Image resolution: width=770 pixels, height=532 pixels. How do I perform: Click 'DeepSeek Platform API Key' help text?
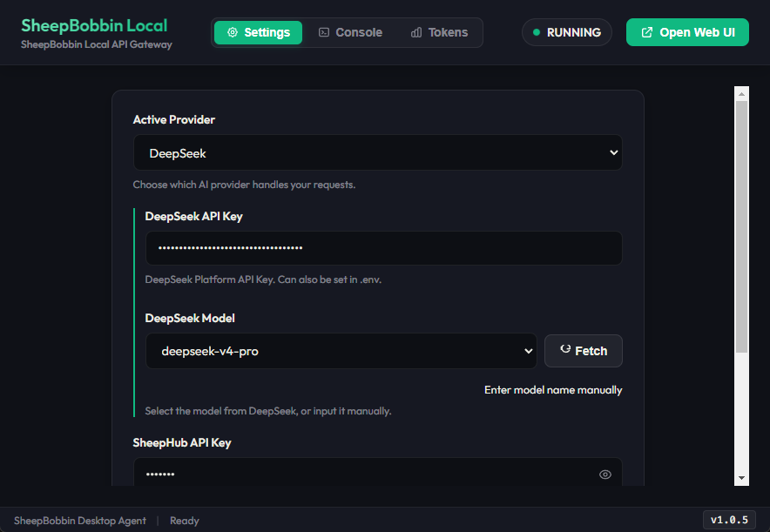coord(263,279)
